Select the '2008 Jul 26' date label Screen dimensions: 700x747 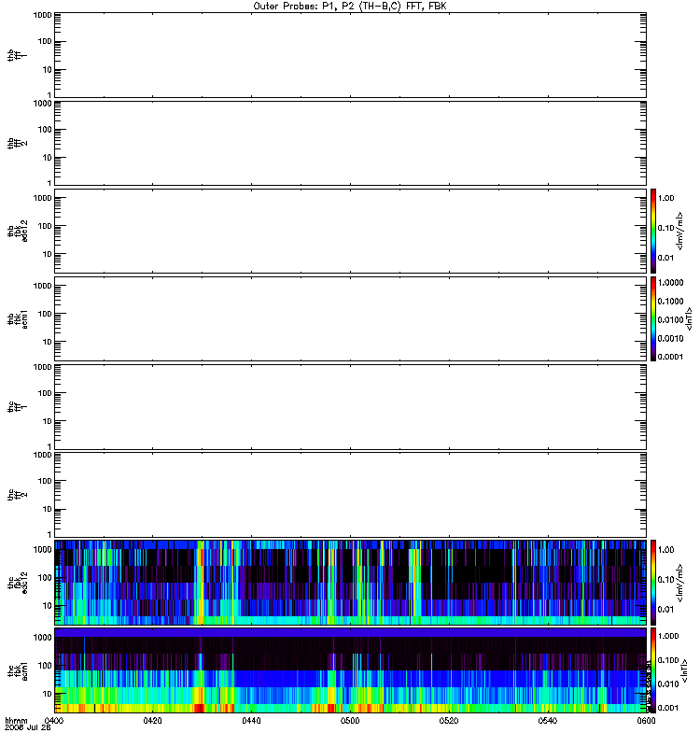click(28, 727)
